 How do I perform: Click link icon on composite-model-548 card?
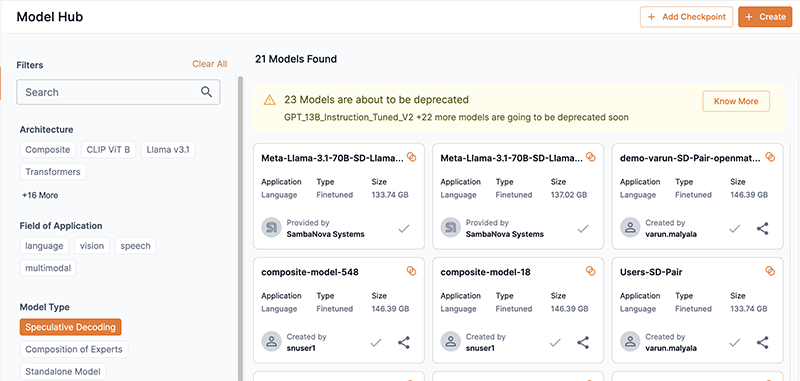411,271
